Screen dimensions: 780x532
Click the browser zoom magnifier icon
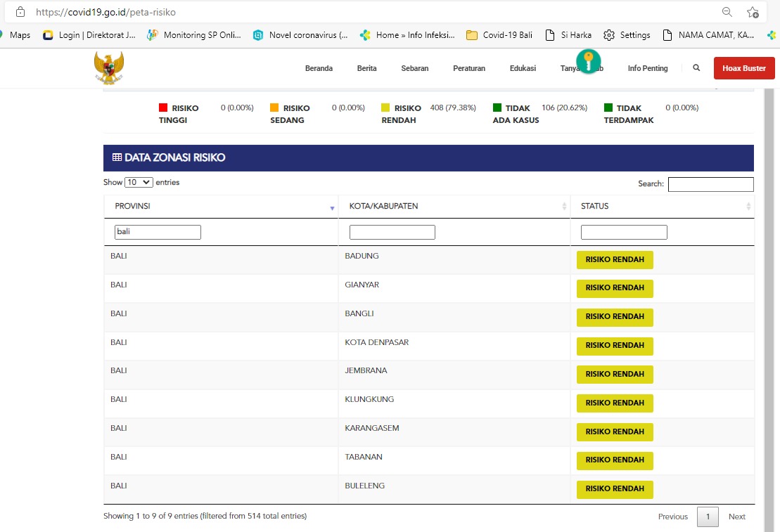(x=727, y=12)
